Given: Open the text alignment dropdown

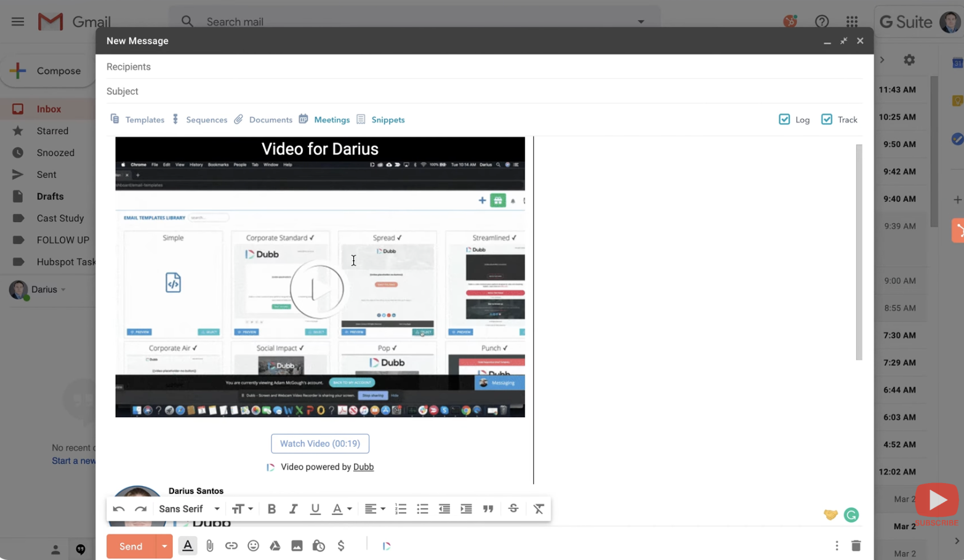Looking at the screenshot, I should [x=375, y=508].
